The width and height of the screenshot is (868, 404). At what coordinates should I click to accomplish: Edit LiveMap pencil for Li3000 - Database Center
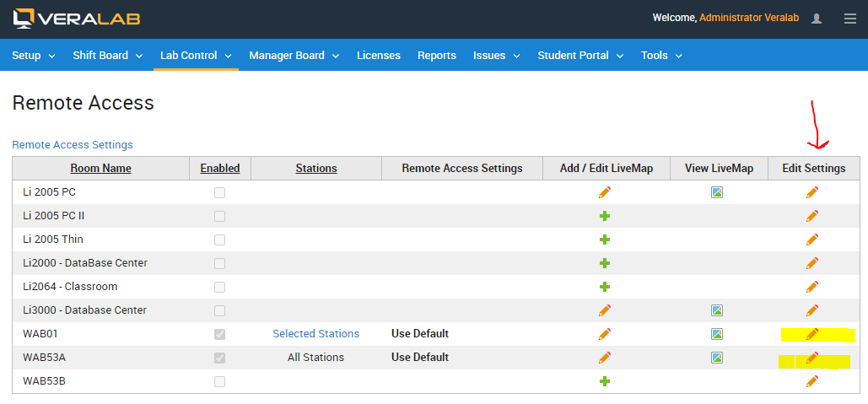pyautogui.click(x=605, y=310)
